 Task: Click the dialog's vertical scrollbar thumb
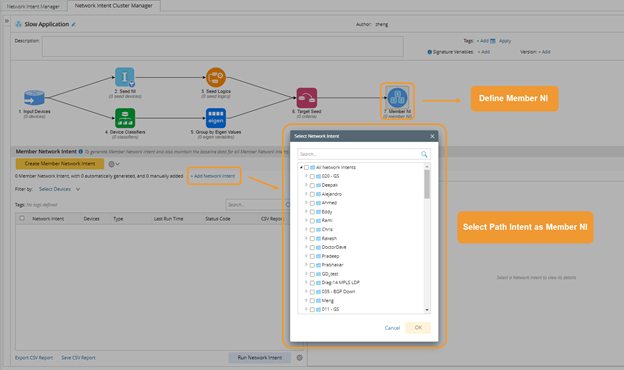[427, 184]
